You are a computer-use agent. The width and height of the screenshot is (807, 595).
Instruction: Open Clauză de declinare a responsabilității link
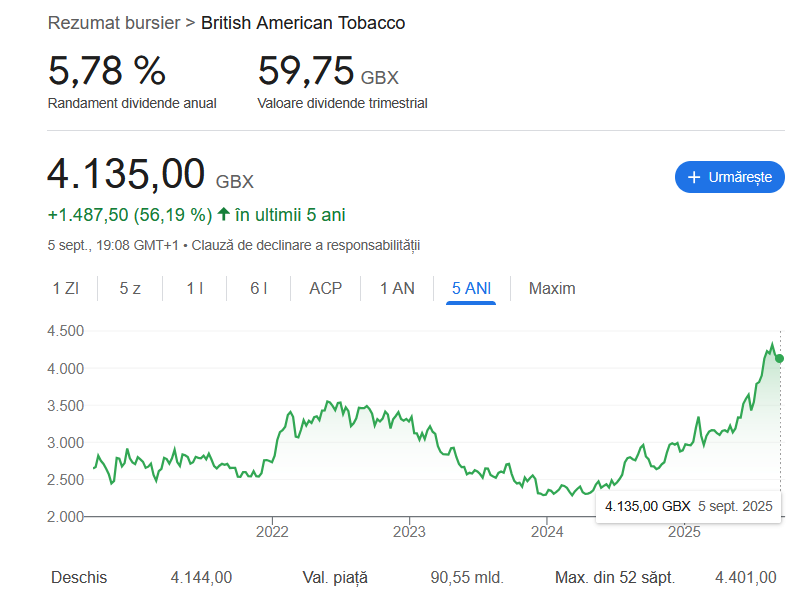click(x=306, y=245)
